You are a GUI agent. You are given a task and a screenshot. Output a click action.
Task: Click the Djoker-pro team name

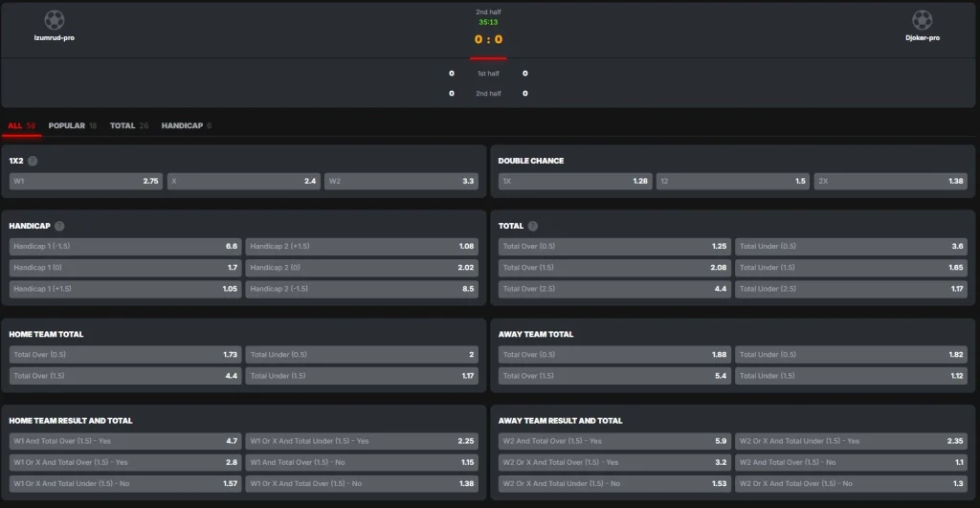tap(923, 37)
